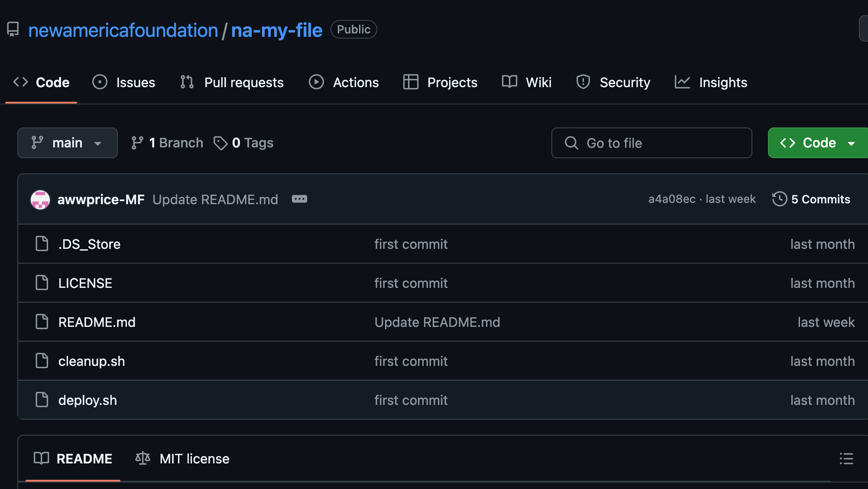Screen dimensions: 868x489
Task: Switch to the Pull requests tab
Action: (232, 82)
